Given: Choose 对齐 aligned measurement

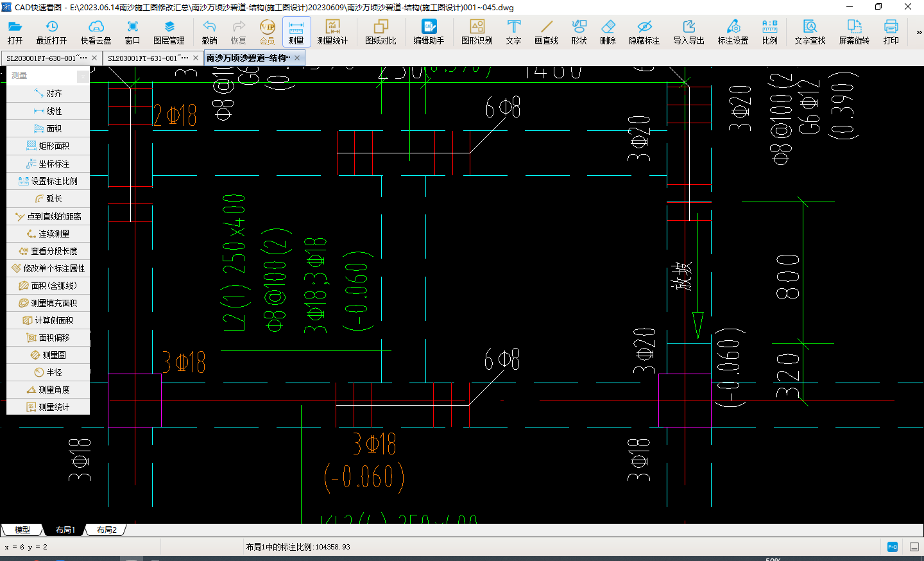Looking at the screenshot, I should coord(48,93).
